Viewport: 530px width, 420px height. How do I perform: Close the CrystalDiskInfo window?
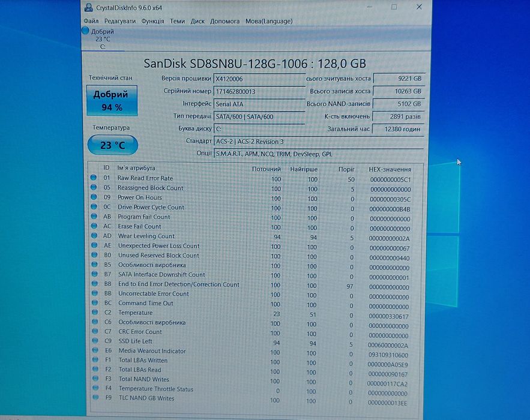tap(419, 7)
